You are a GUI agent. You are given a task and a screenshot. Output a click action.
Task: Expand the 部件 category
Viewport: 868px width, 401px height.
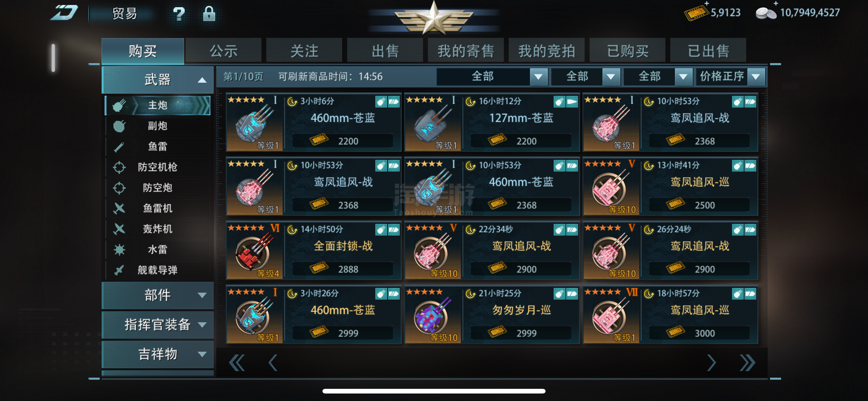[157, 295]
